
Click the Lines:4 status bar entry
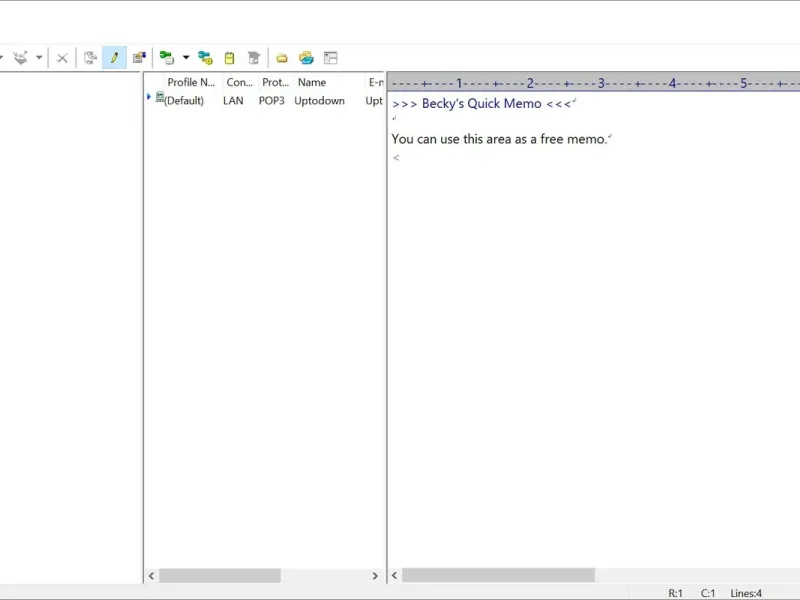(x=746, y=593)
